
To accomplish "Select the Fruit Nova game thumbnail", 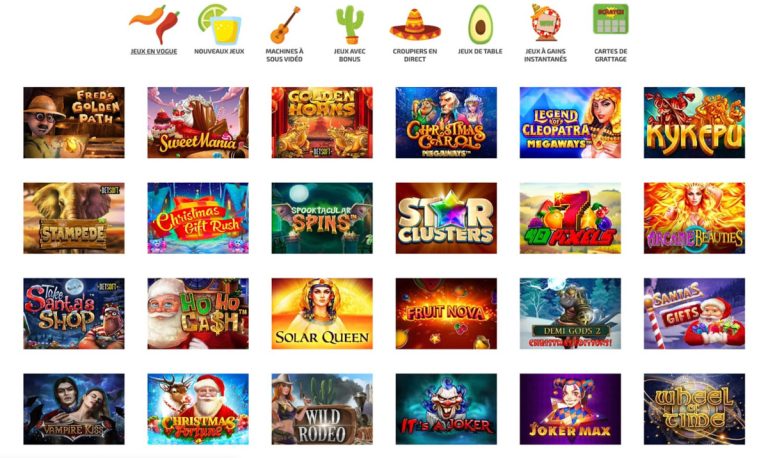I will click(446, 313).
